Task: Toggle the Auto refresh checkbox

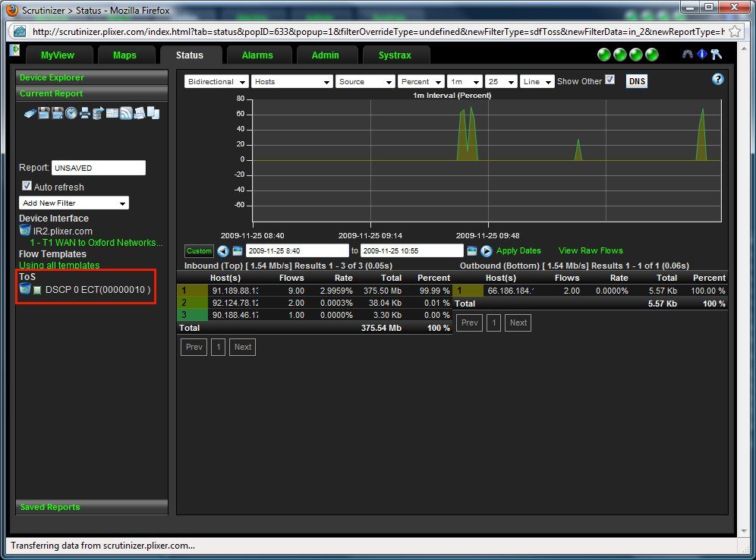Action: coord(27,186)
